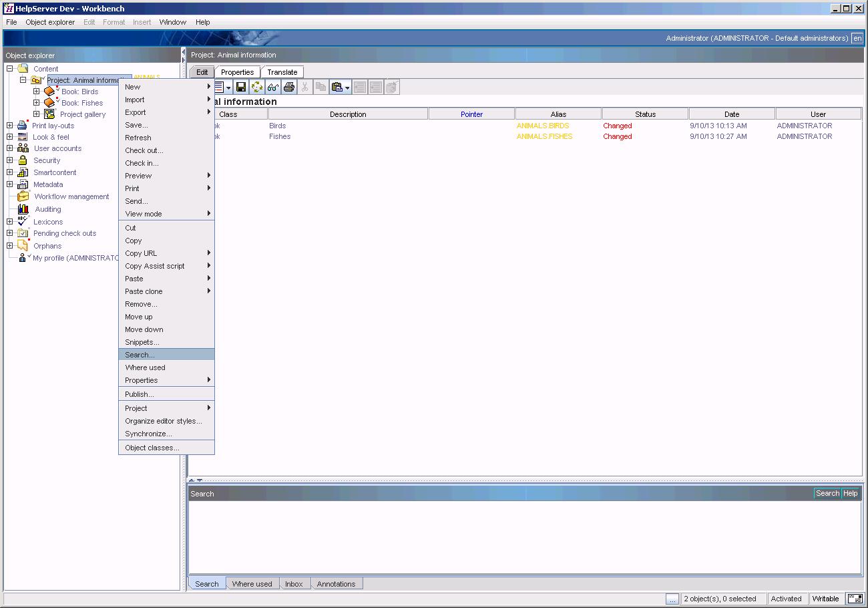Click the Help button in Search panel header
Viewport: 868px width, 608px height.
[850, 494]
